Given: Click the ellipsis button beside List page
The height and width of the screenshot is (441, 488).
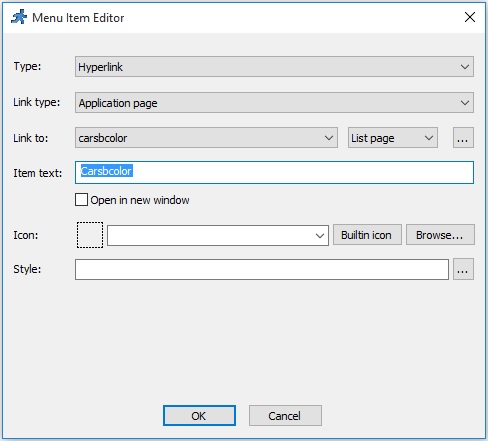Looking at the screenshot, I should (x=463, y=138).
